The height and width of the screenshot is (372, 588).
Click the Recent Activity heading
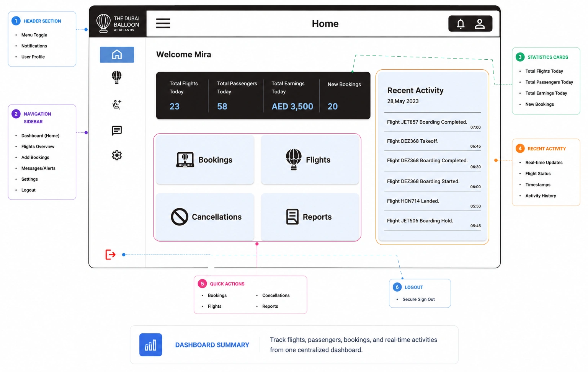[x=415, y=90]
